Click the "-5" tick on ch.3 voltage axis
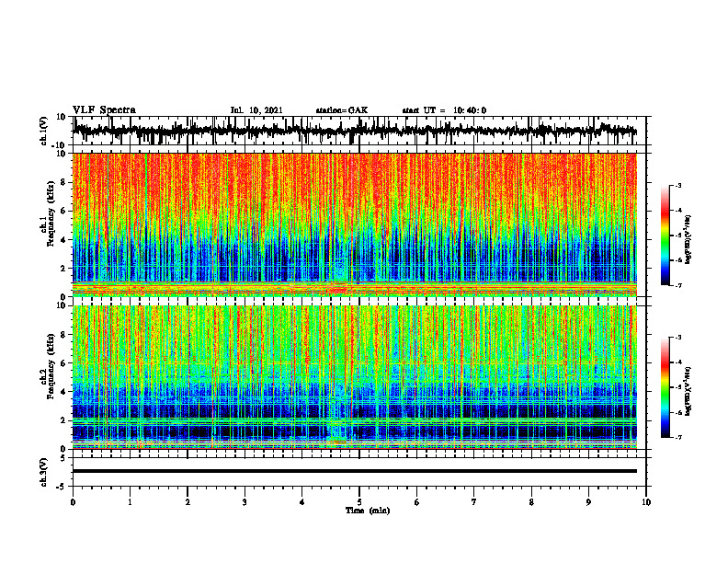Screen dimensions: 728x563 coord(62,487)
